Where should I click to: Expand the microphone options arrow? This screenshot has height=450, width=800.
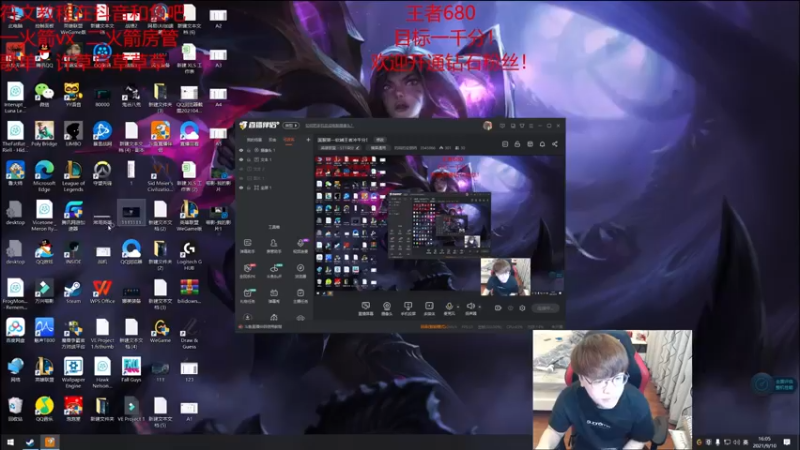coord(458,307)
